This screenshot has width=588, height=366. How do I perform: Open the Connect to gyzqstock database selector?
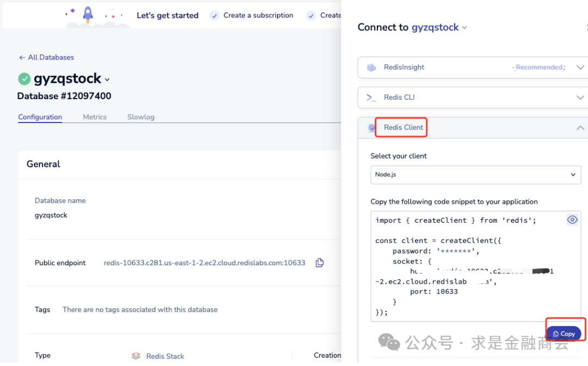pos(439,27)
